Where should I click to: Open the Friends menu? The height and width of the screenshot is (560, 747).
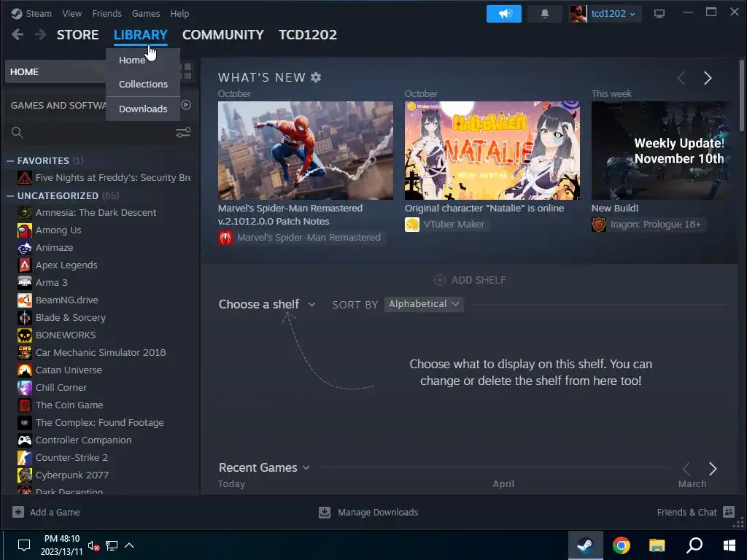[107, 13]
